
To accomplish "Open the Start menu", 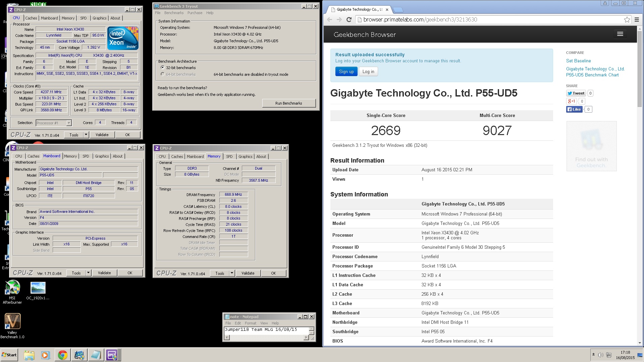I will tap(9, 355).
